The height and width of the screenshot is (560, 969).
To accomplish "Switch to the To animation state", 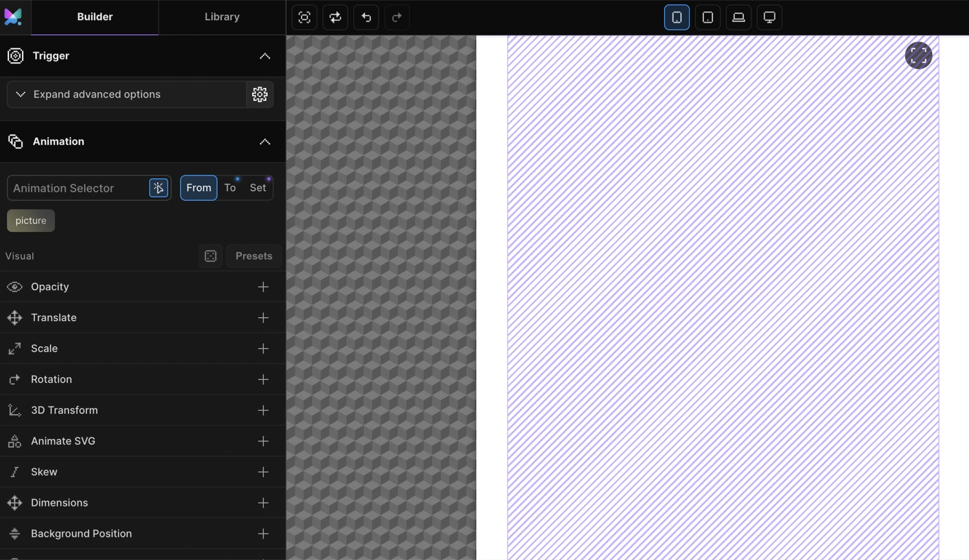I will pos(230,187).
